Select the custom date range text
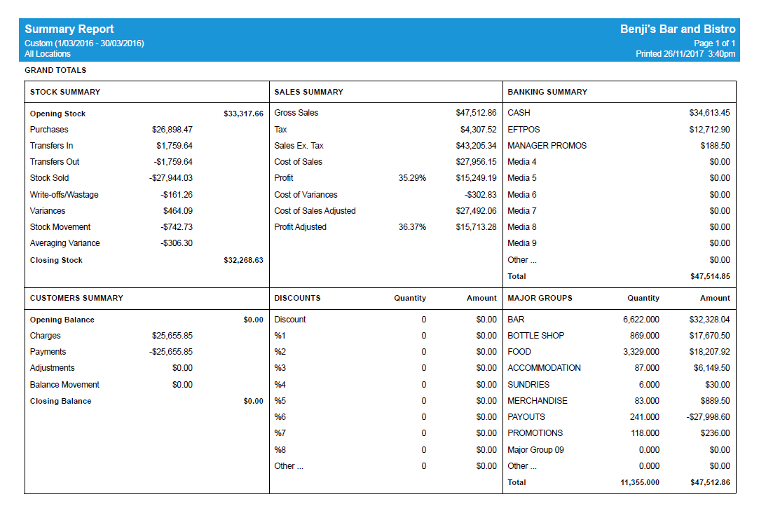 (x=84, y=43)
